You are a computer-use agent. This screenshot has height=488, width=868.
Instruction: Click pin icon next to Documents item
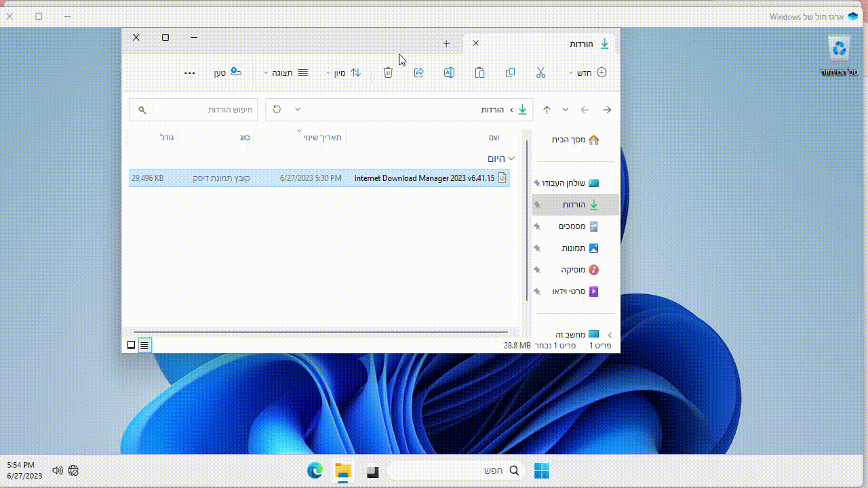pos(537,226)
